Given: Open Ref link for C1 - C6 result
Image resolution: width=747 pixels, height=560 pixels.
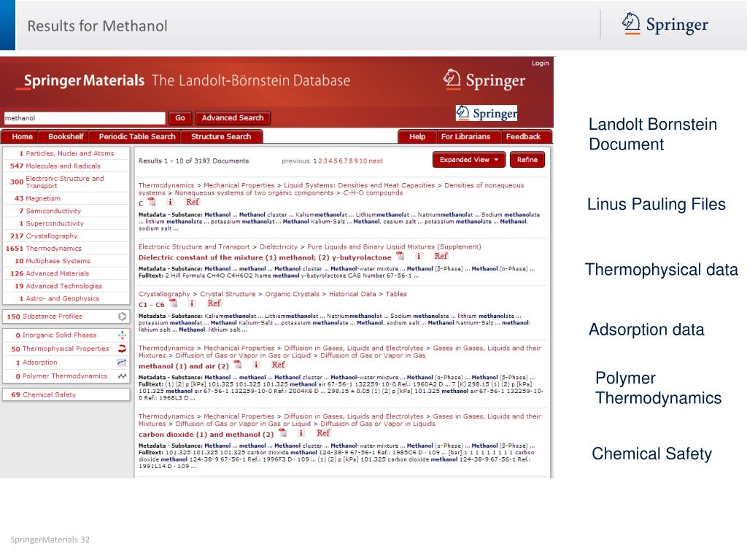Looking at the screenshot, I should (x=214, y=303).
